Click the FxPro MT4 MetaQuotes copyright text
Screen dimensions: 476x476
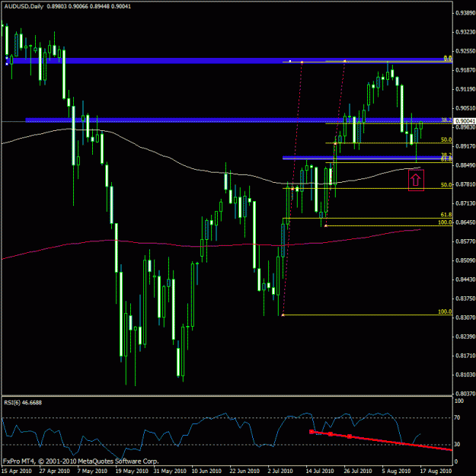[x=81, y=462]
